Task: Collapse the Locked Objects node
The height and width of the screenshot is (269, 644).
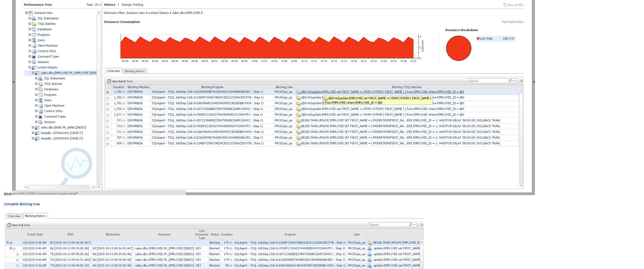Action: (30, 68)
